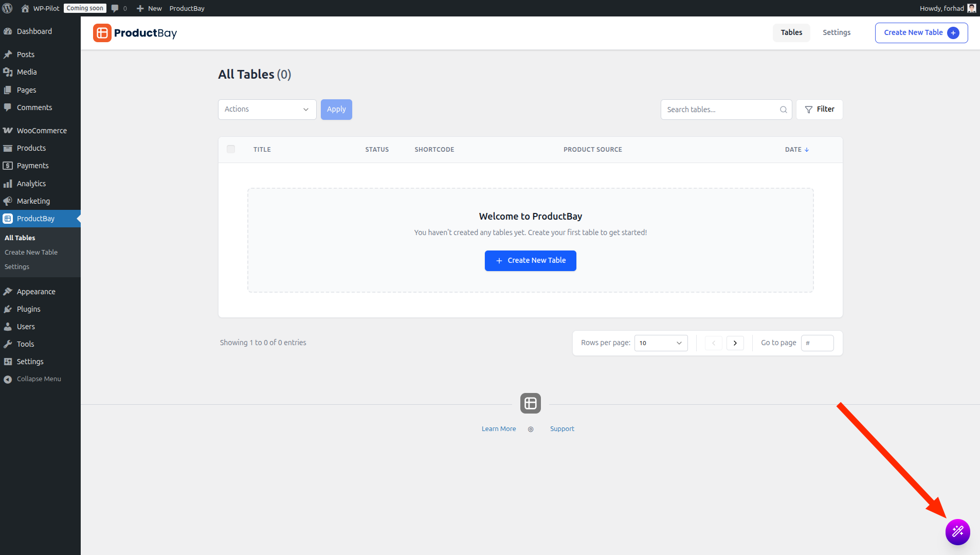Viewport: 980px width, 555px height.
Task: Open the Support link in the footer
Action: pos(562,428)
